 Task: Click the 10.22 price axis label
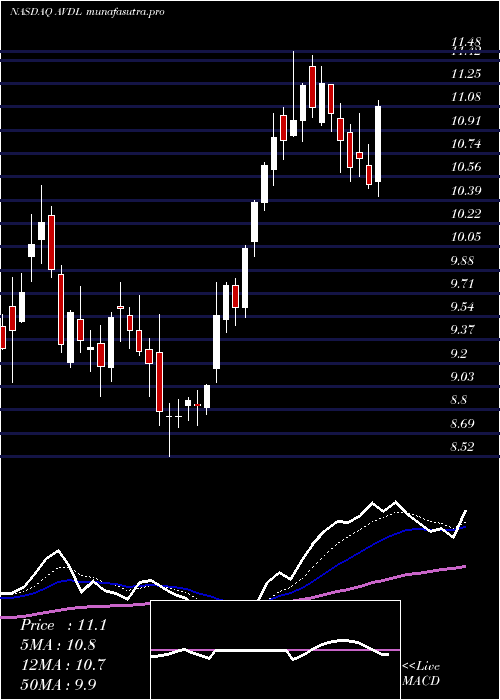pyautogui.click(x=466, y=214)
